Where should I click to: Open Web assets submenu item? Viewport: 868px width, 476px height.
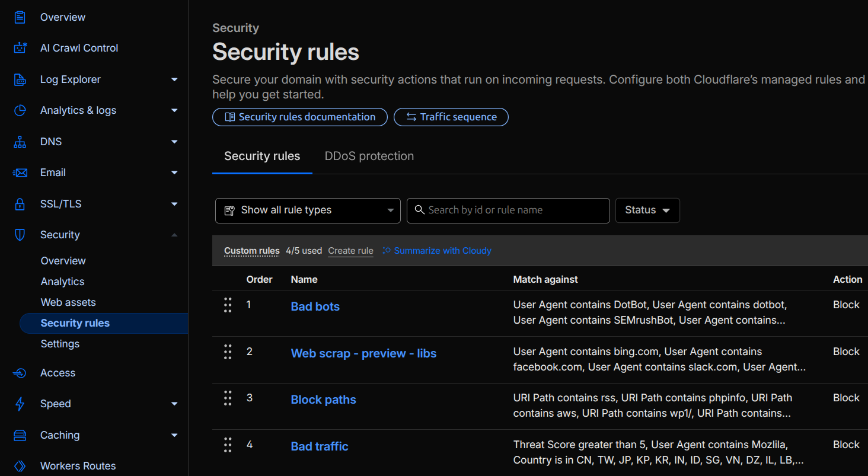click(x=68, y=302)
